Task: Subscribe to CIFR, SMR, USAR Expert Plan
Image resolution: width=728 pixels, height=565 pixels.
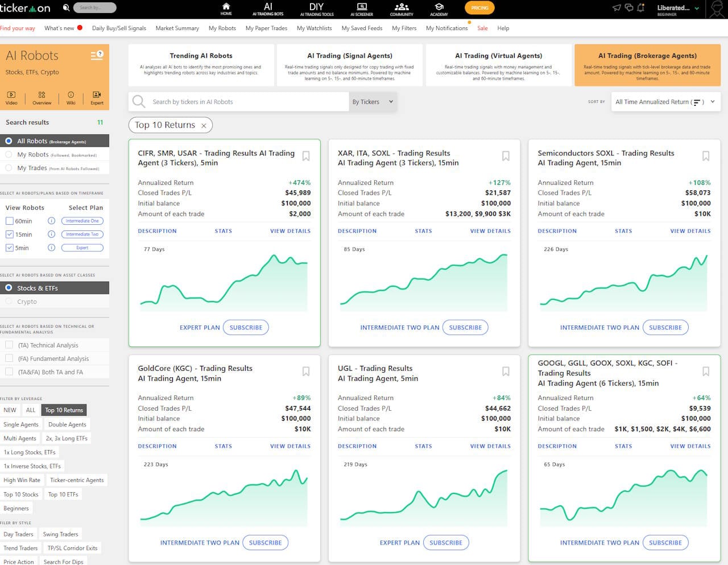Action: point(246,328)
